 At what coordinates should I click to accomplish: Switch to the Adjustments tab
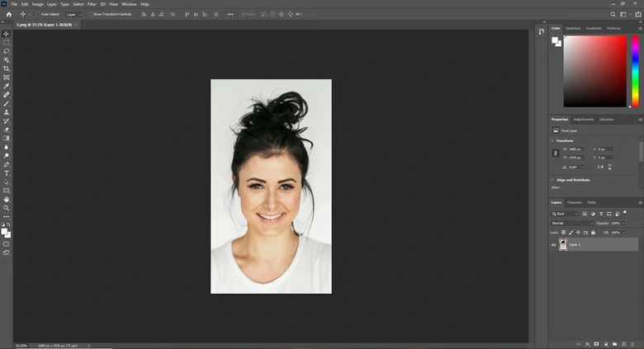point(584,120)
